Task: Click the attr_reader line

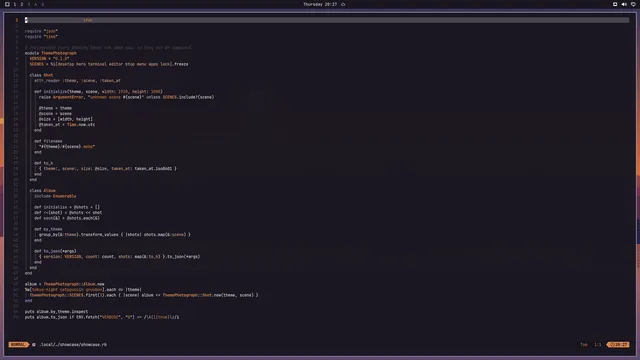Action: point(78,80)
